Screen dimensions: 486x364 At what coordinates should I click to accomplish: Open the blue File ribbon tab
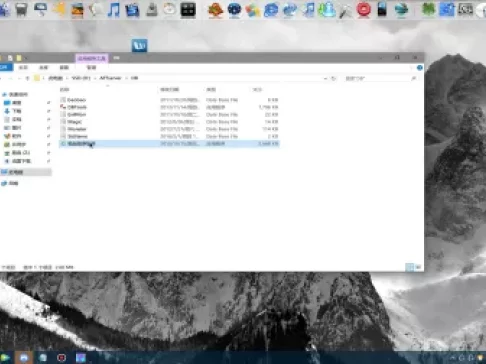(x=5, y=67)
